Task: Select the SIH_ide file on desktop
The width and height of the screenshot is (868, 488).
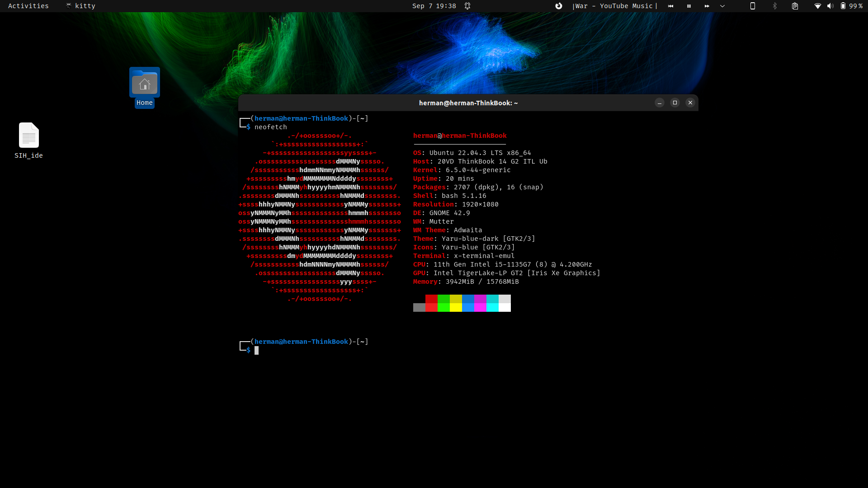Action: 28,141
